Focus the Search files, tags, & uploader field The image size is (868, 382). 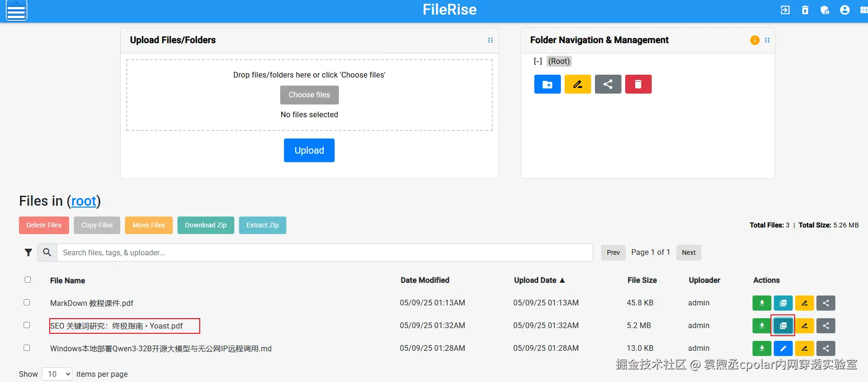[325, 252]
